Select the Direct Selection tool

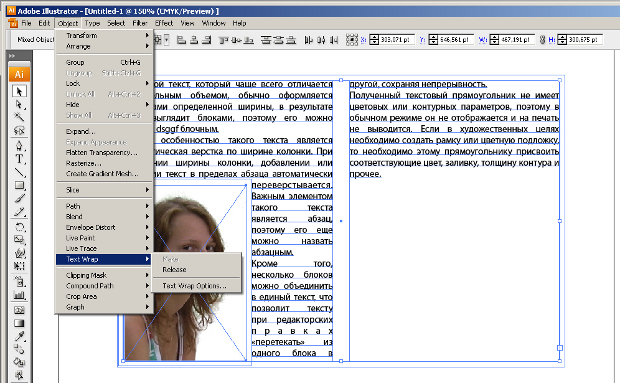click(19, 104)
